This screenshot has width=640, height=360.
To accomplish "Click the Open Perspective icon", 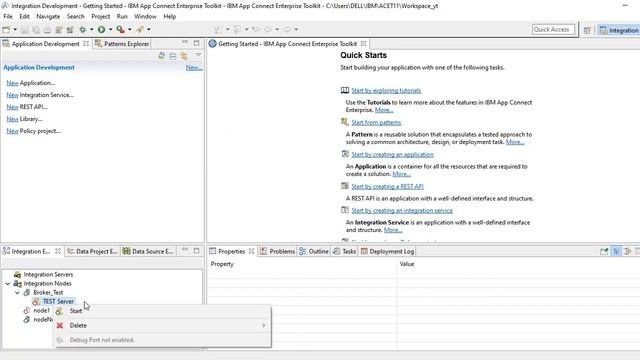I will (x=587, y=30).
